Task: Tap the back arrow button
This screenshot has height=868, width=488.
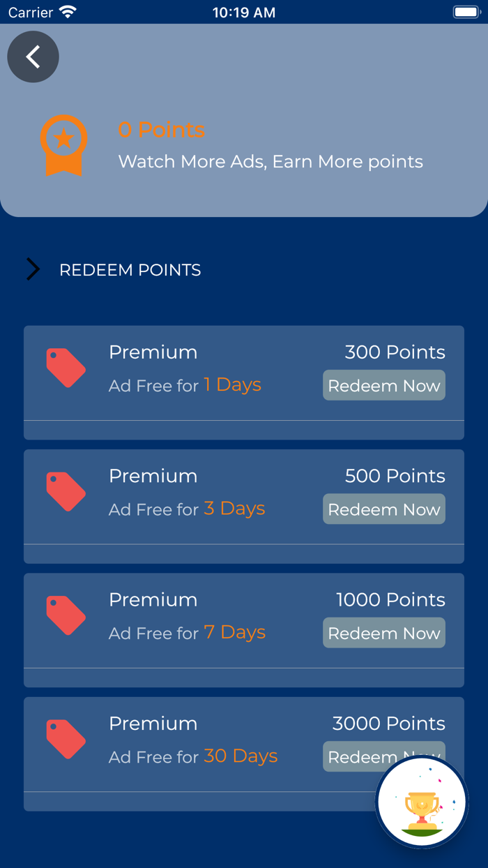Action: pyautogui.click(x=33, y=57)
